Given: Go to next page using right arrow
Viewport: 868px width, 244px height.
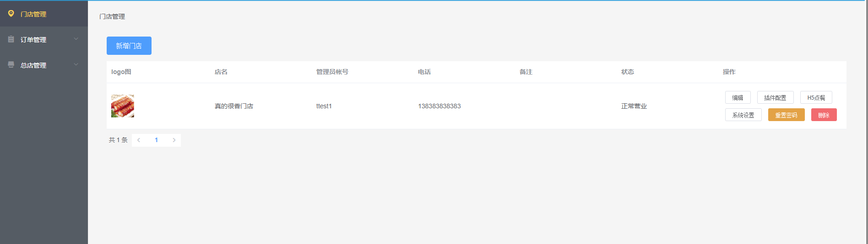Looking at the screenshot, I should [174, 140].
